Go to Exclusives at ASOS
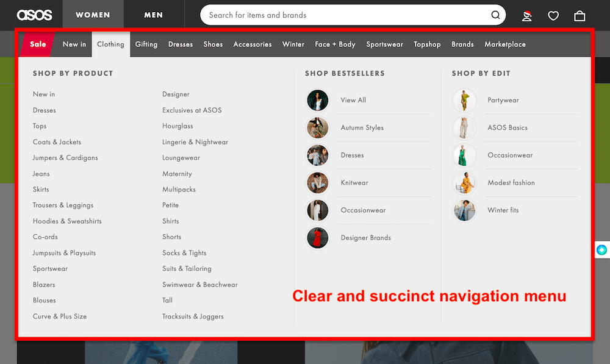 192,110
